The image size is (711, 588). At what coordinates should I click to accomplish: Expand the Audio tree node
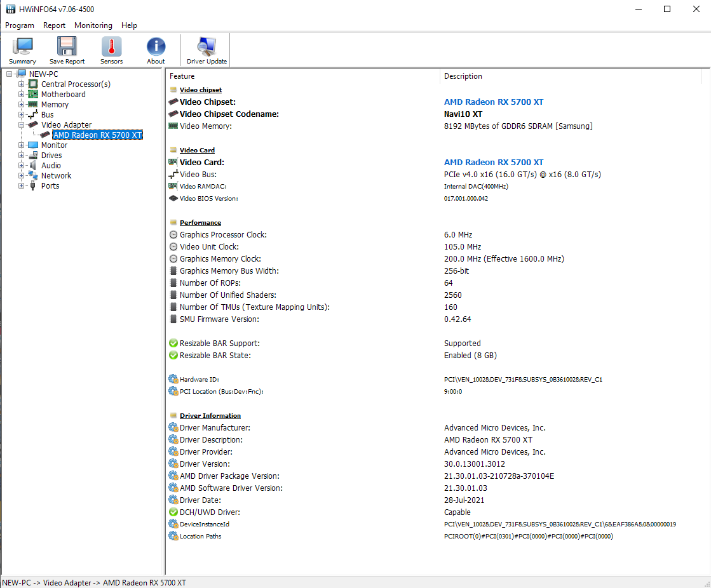coord(22,165)
